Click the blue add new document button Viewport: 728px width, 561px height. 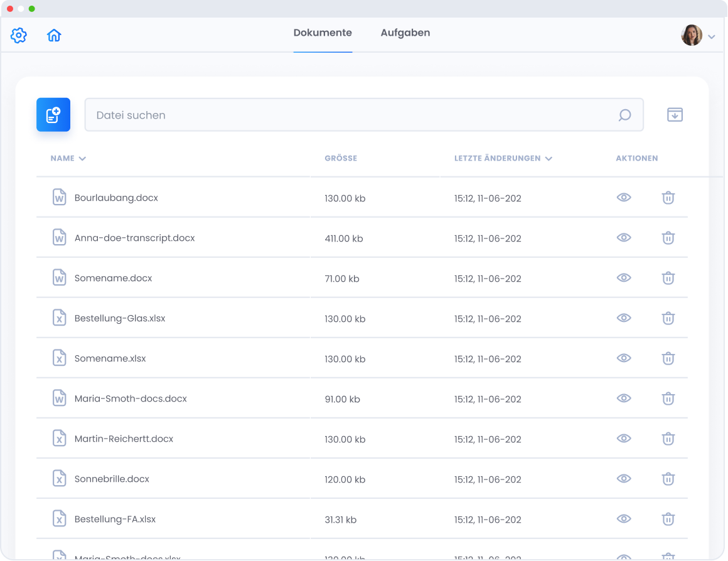pyautogui.click(x=53, y=115)
